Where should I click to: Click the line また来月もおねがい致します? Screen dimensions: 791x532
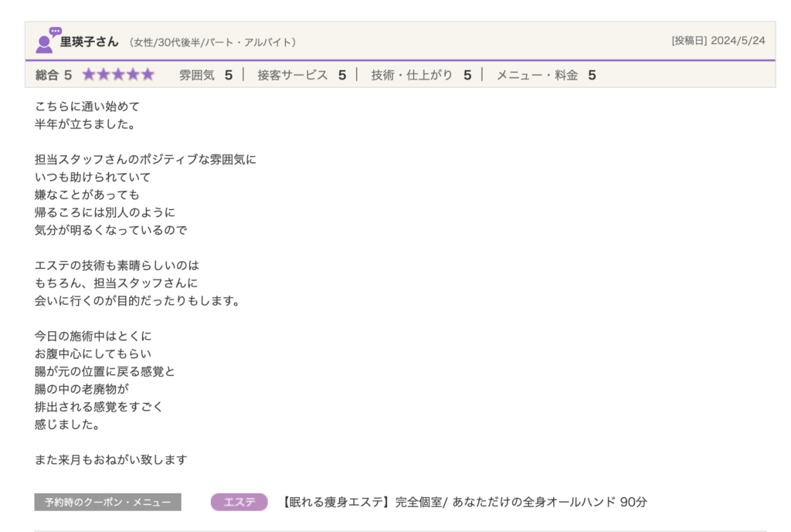click(x=111, y=459)
